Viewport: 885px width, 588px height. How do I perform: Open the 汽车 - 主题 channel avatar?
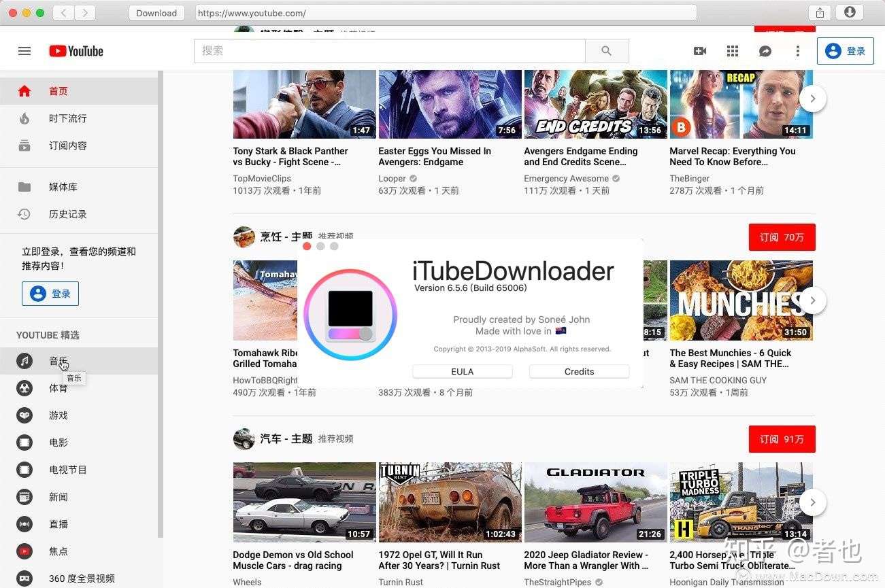click(x=244, y=439)
